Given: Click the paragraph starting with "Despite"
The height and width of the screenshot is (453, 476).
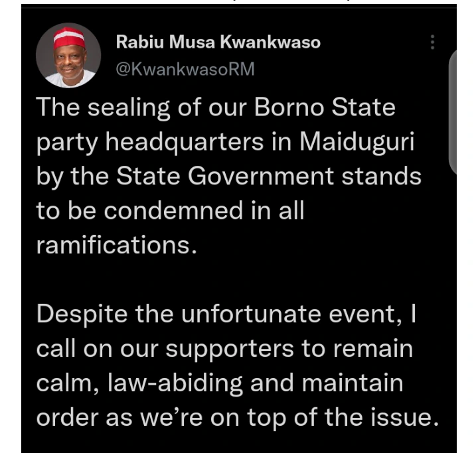Looking at the screenshot, I should click(x=234, y=365).
